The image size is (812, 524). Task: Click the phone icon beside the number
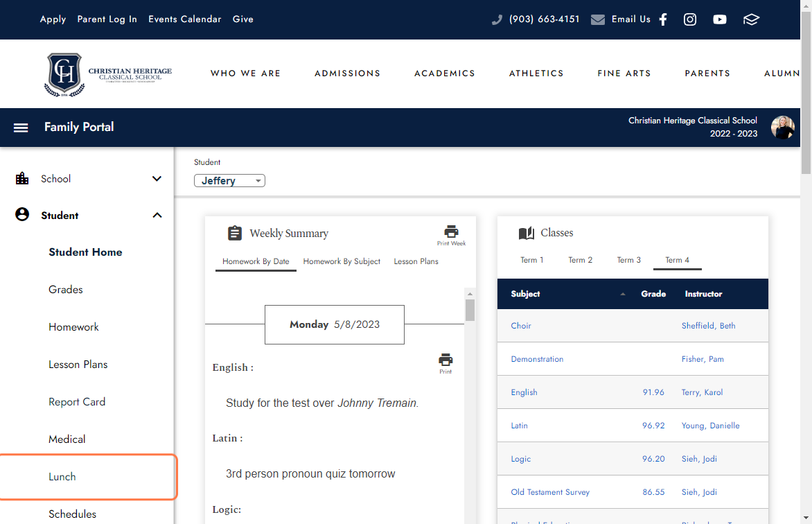(x=497, y=19)
